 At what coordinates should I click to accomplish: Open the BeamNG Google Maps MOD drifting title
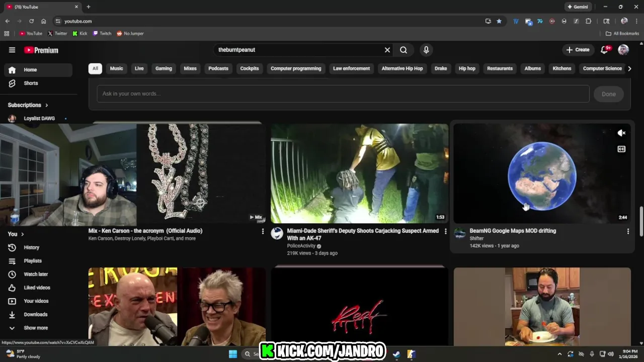click(513, 231)
